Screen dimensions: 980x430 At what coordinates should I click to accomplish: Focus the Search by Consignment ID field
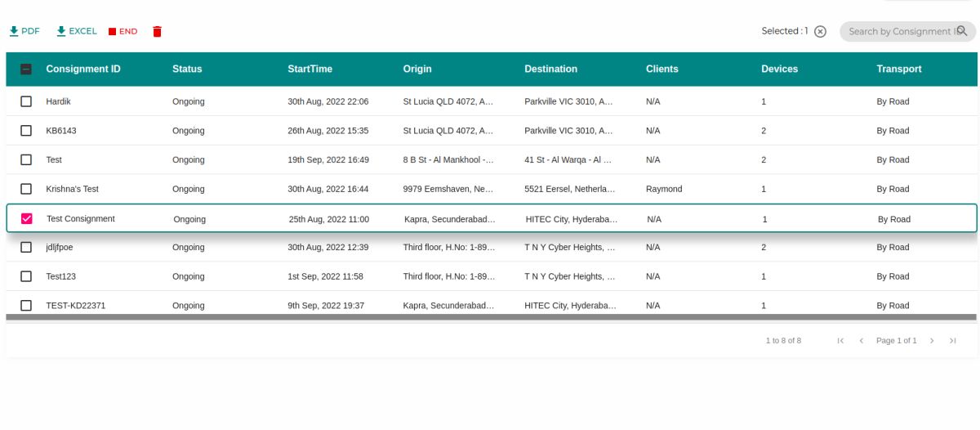point(908,31)
